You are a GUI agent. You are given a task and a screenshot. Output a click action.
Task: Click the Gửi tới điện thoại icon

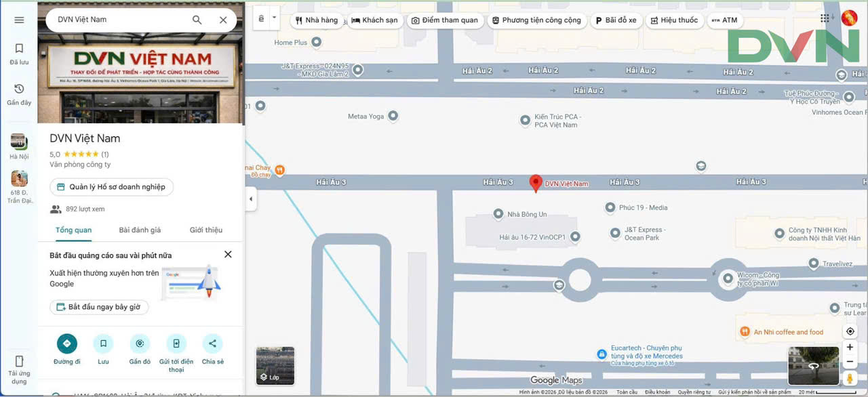[176, 343]
